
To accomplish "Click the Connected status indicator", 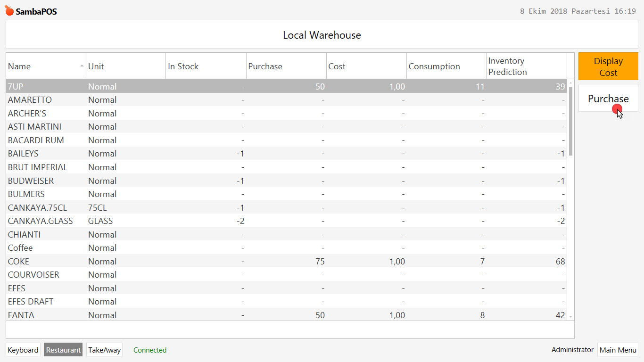I will (x=150, y=350).
